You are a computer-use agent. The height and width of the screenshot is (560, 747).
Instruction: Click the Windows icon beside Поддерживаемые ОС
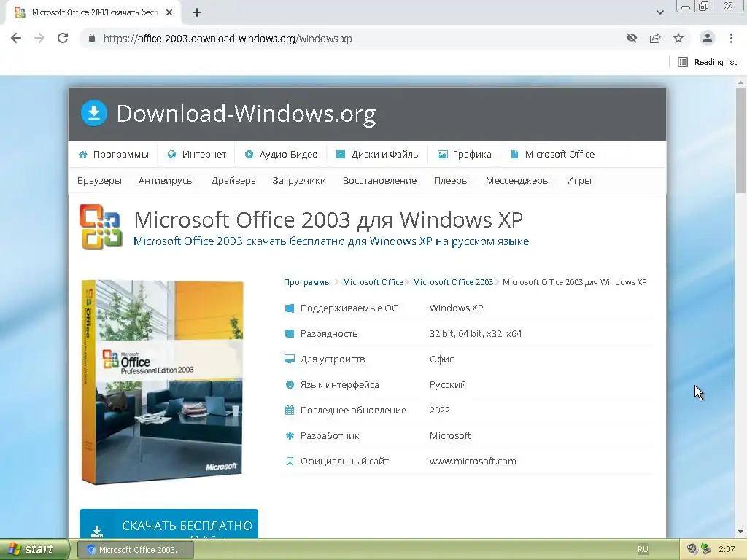[x=289, y=308]
